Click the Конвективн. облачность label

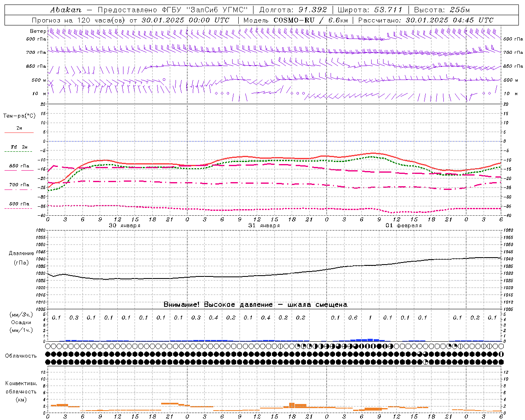[x=21, y=387]
